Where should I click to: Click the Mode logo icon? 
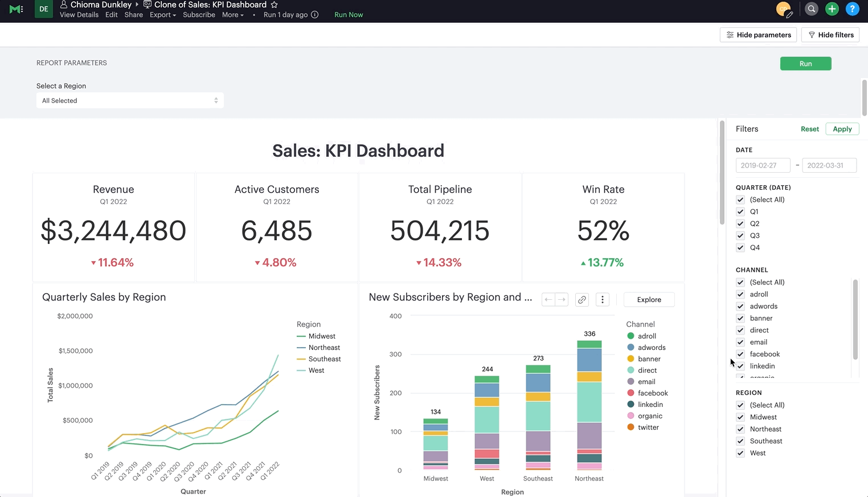coord(17,9)
